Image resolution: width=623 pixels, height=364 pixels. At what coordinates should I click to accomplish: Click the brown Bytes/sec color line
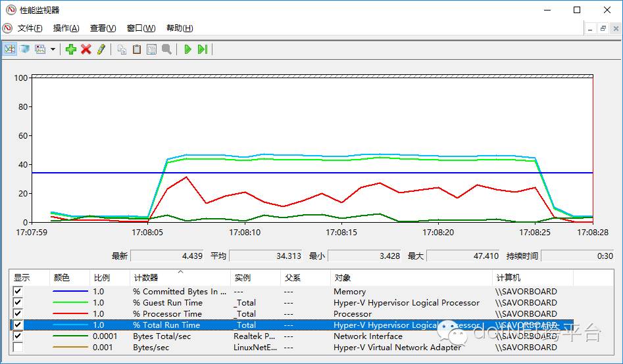point(70,348)
